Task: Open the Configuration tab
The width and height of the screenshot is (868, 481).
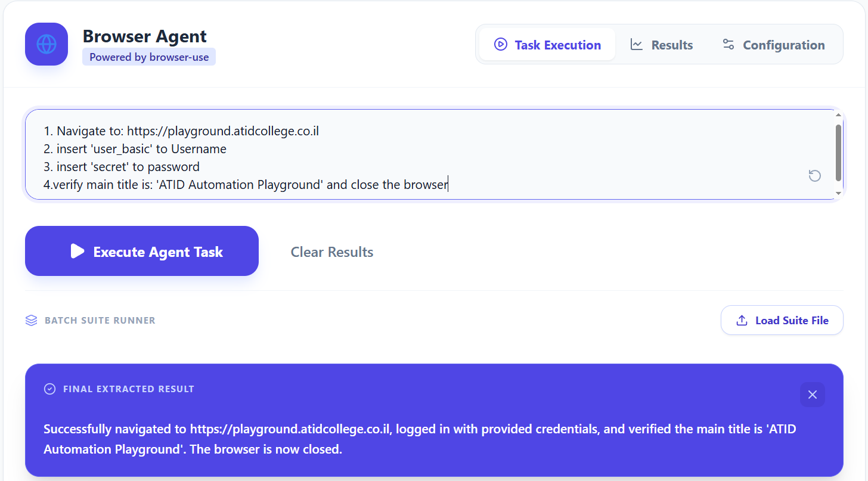Action: click(x=773, y=44)
